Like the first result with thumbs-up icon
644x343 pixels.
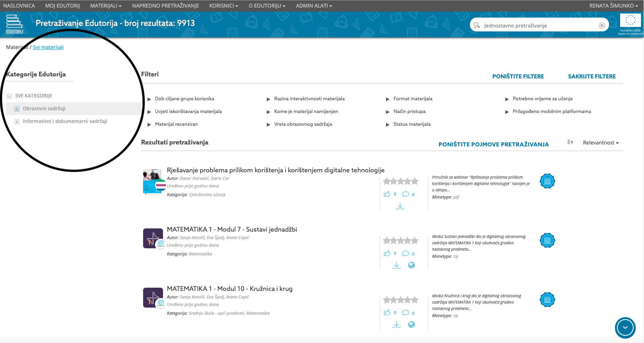387,194
